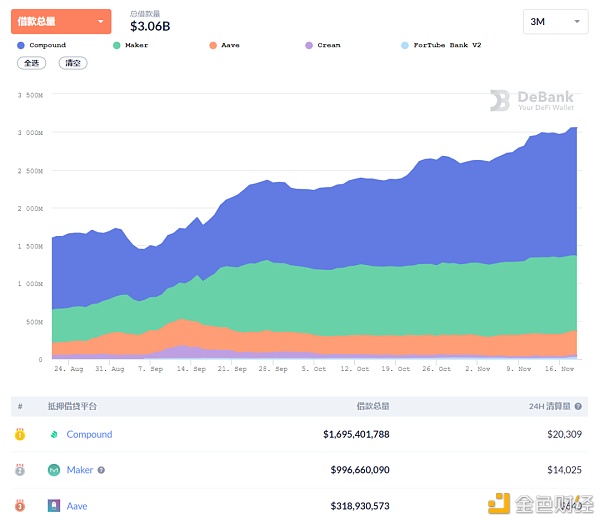Toggle Compound series in chart legend
This screenshot has width=600, height=520.
[x=42, y=45]
